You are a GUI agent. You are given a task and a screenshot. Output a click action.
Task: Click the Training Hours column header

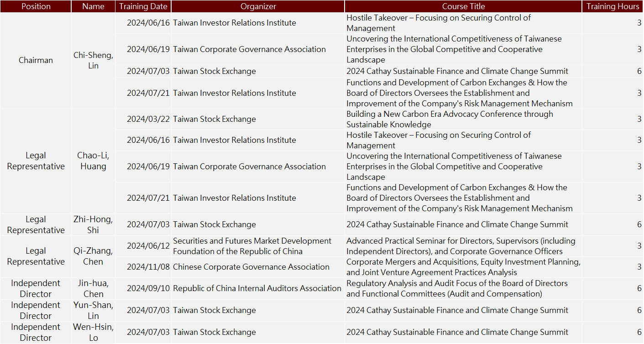click(x=613, y=6)
